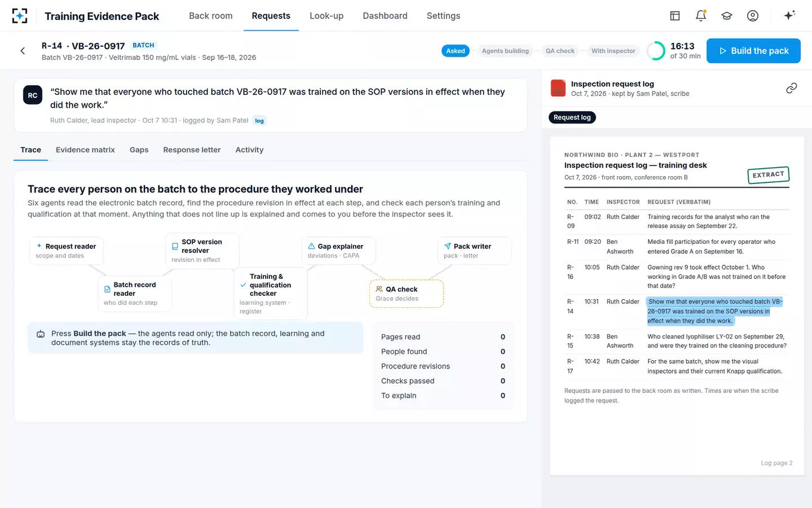Click the Pages read counter row
The image size is (812, 508).
[x=443, y=337]
